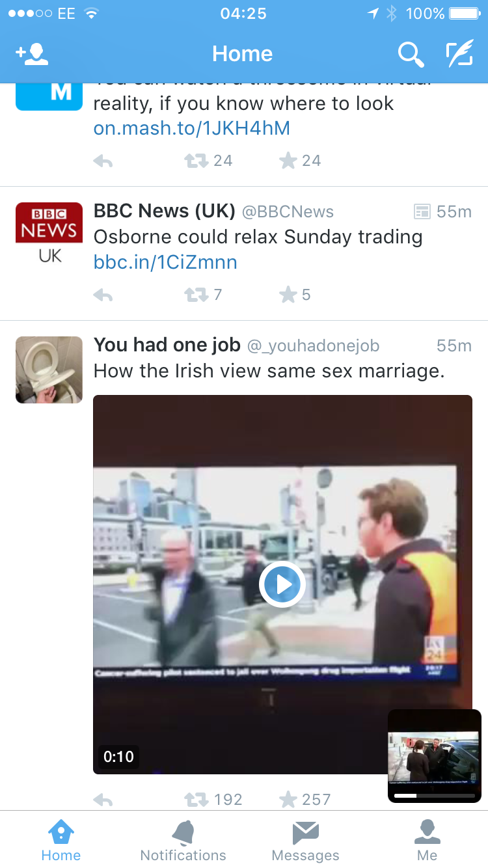Image resolution: width=488 pixels, height=868 pixels.
Task: Reply to the Mashable tweet
Action: click(103, 161)
